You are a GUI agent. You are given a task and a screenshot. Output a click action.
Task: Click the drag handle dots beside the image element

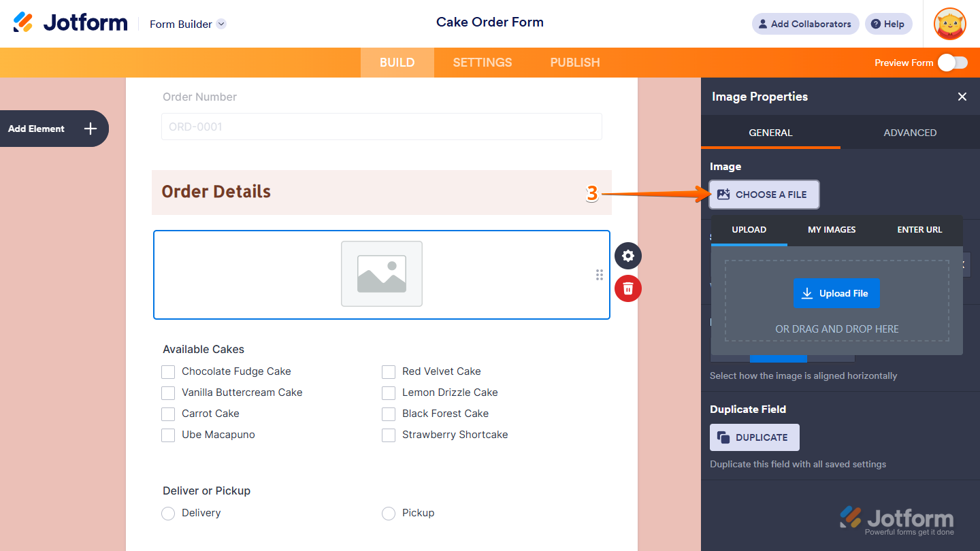pyautogui.click(x=600, y=275)
